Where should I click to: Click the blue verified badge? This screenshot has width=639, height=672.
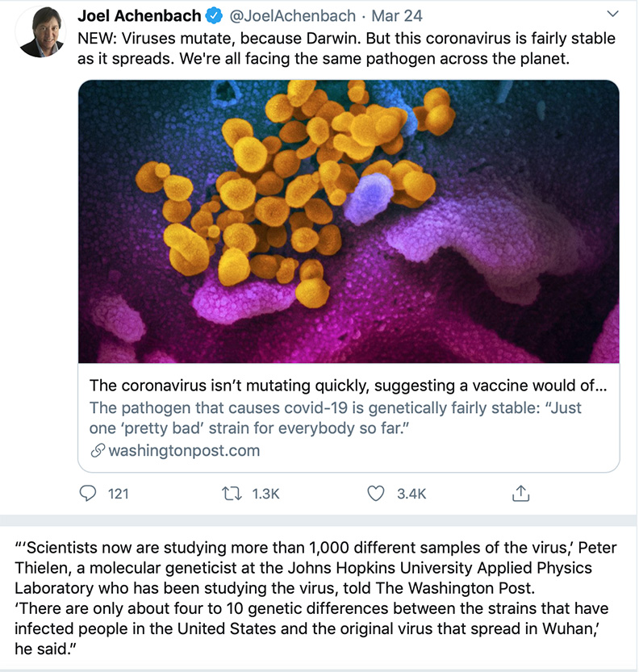pyautogui.click(x=214, y=16)
